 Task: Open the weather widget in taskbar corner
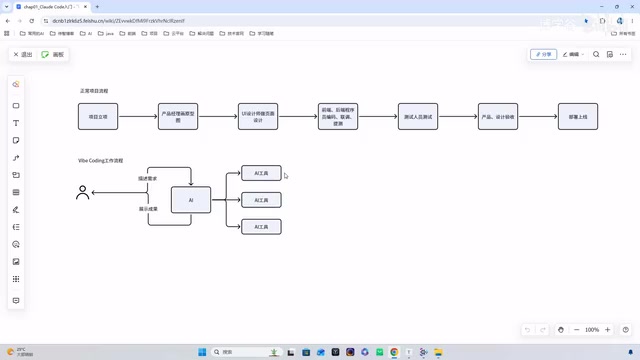[20, 352]
